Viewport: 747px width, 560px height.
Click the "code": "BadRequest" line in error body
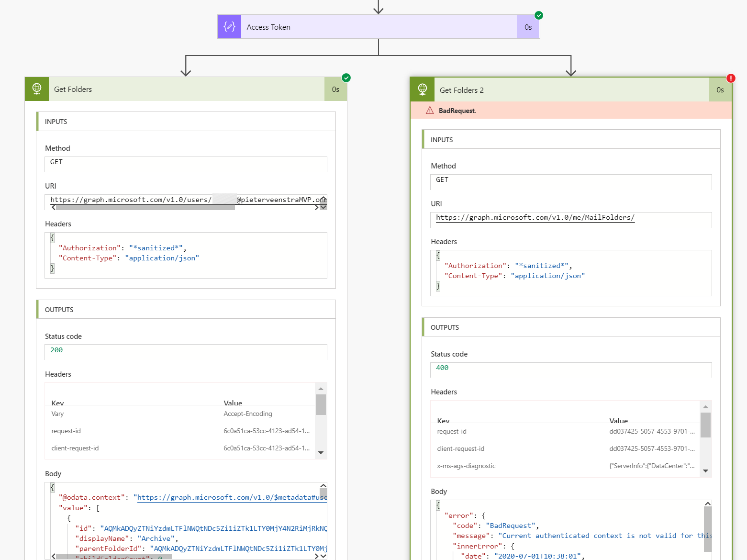pos(496,526)
